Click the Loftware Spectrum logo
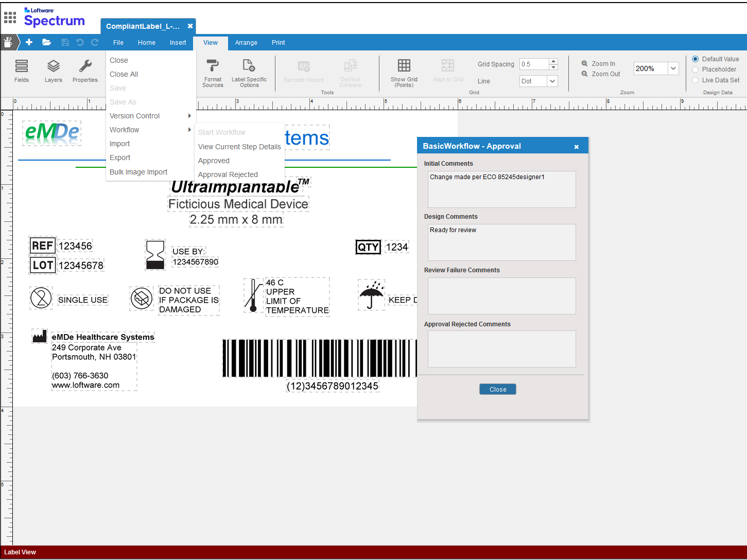 point(54,17)
